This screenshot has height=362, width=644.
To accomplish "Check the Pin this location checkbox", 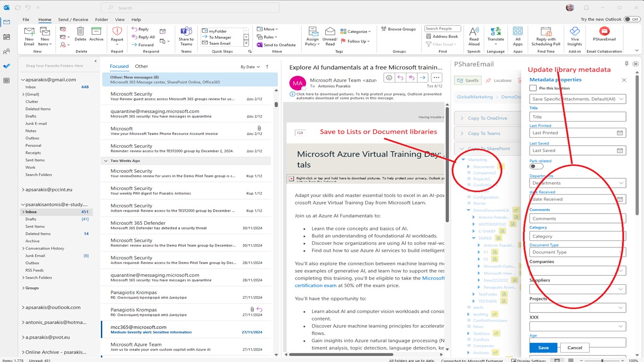I will [x=533, y=88].
